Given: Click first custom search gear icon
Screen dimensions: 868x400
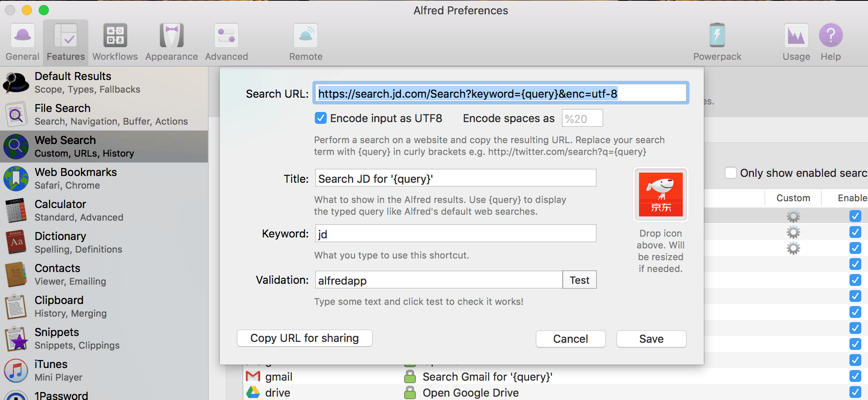Looking at the screenshot, I should [793, 216].
